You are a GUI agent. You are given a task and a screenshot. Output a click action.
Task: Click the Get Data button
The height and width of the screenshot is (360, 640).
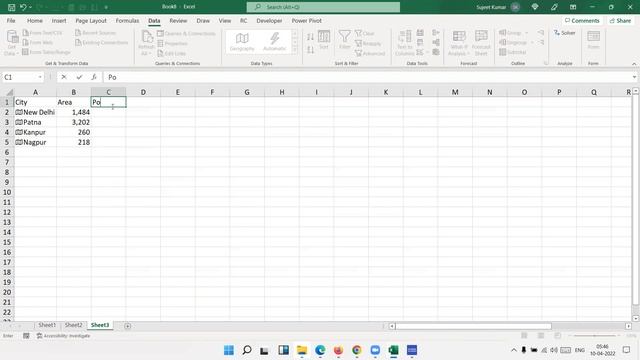tap(12, 42)
